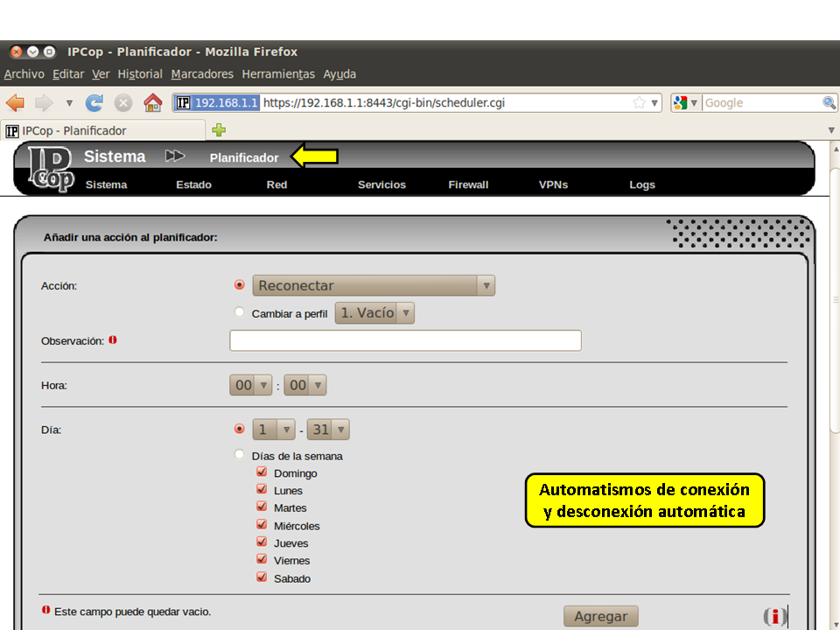Open the Firewall navigation menu
Image resolution: width=840 pixels, height=630 pixels.
click(x=468, y=185)
